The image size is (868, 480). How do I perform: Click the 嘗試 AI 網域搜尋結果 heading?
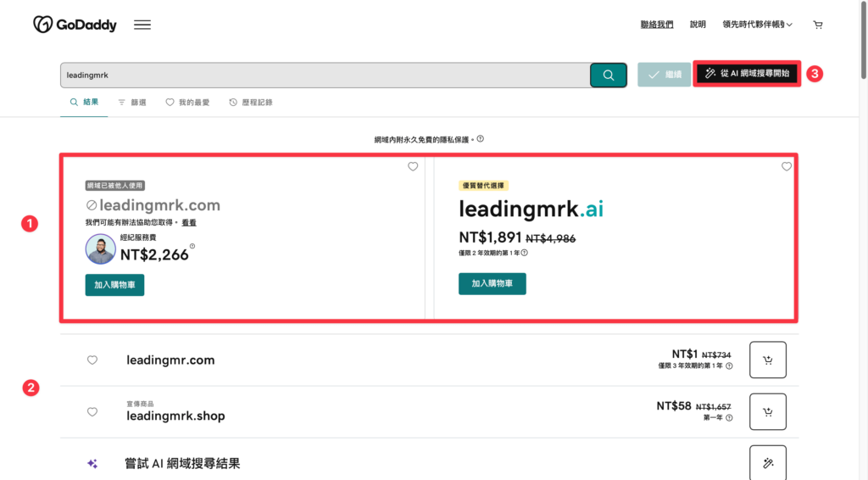(x=182, y=463)
